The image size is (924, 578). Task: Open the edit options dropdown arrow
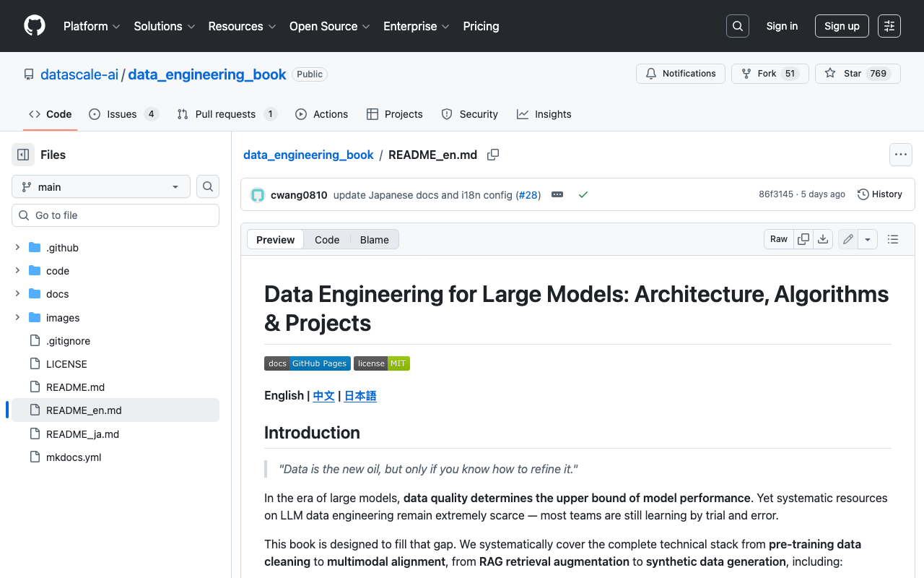coord(868,238)
